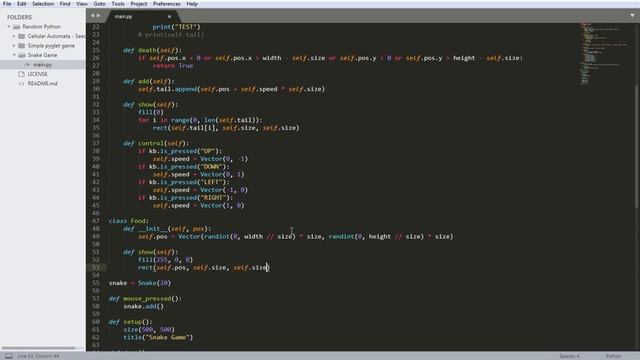
Task: Select the Cellular Automata folder icon
Action: pos(22,36)
